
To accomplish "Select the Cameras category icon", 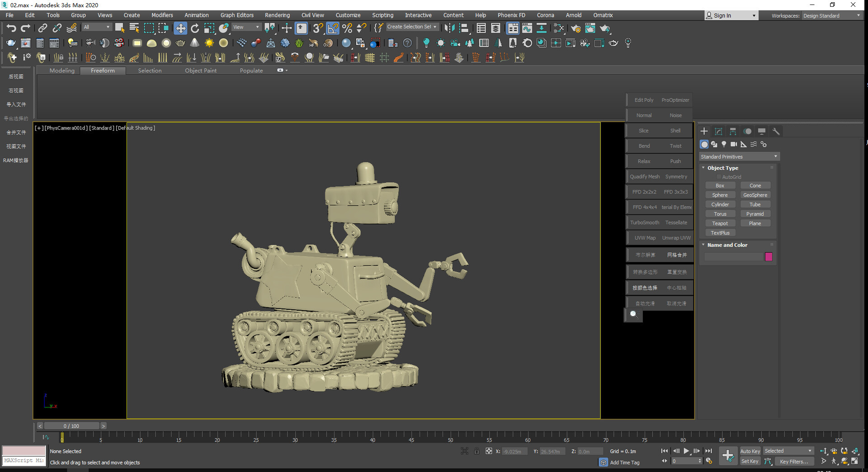I will [734, 144].
